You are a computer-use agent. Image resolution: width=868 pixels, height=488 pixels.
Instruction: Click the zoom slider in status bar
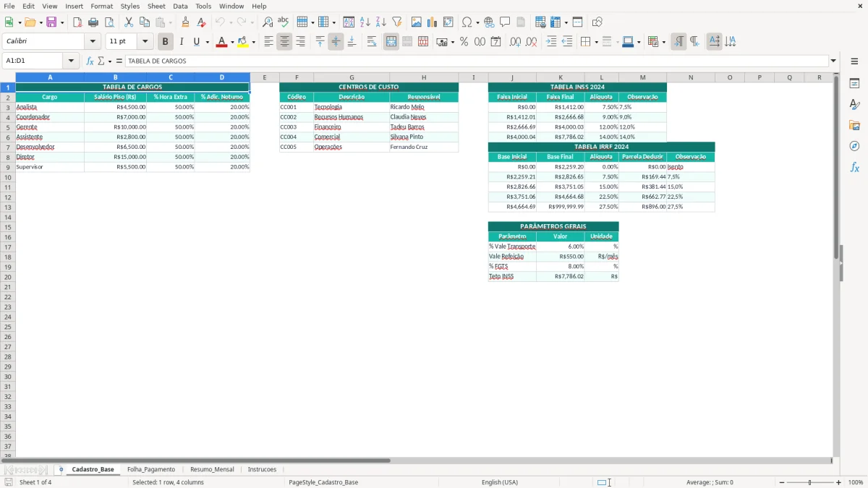coord(810,482)
